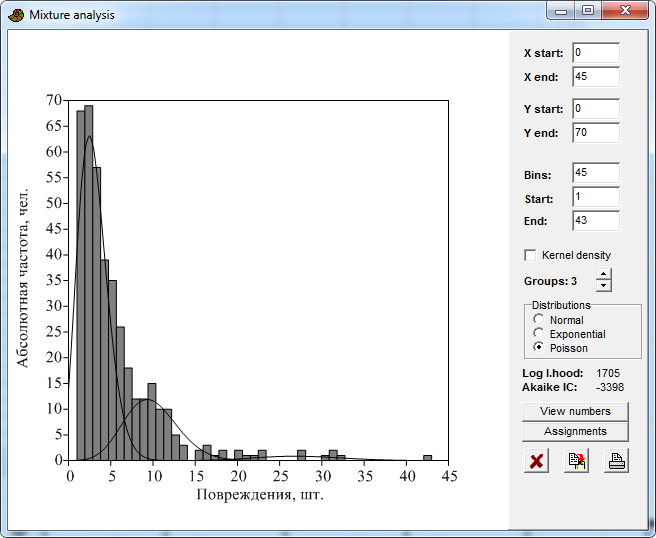The width and height of the screenshot is (656, 538).
Task: Focus the Y end text box
Action: click(x=595, y=133)
